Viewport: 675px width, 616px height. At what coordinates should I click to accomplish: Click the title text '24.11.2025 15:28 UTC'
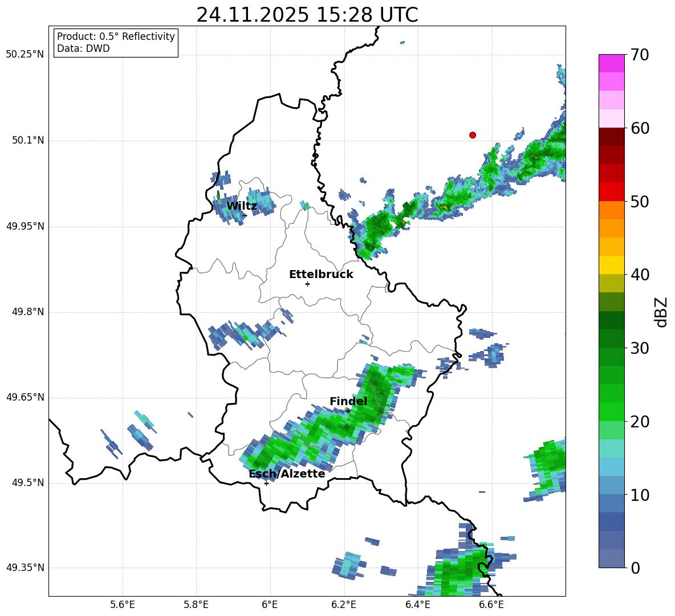point(307,15)
